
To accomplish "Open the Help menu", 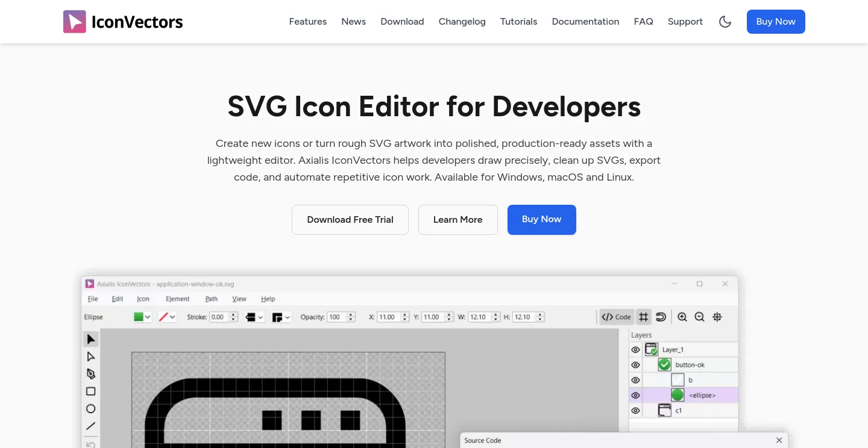I will (268, 299).
